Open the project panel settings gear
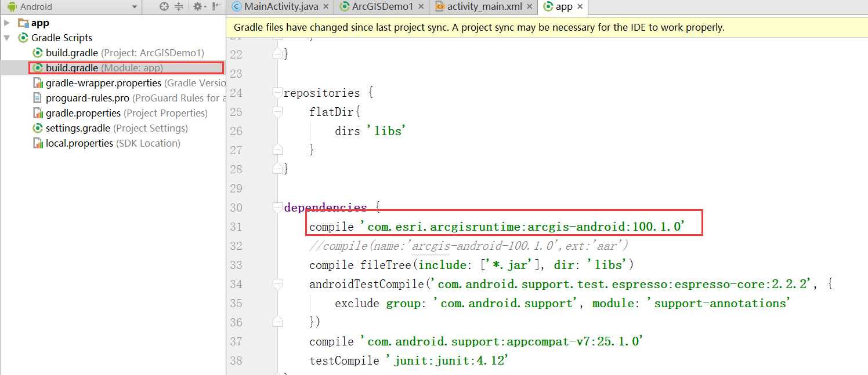Viewport: 868px width, 375px height. (x=200, y=7)
